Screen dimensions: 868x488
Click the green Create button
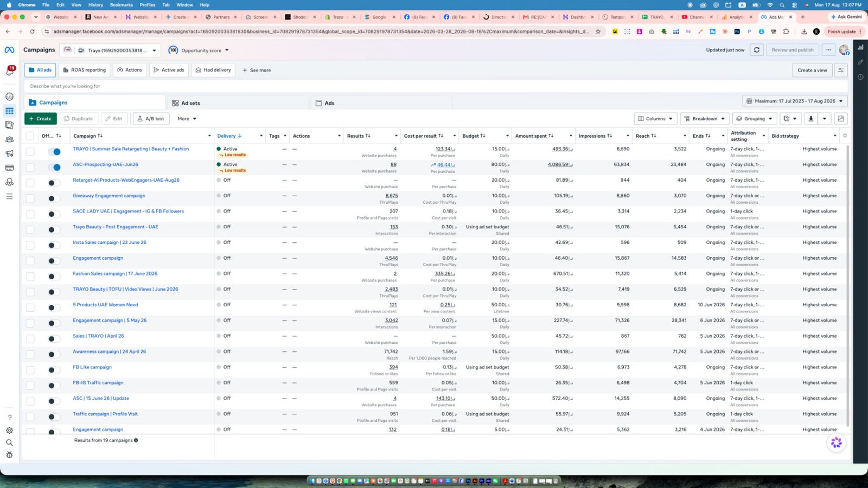coord(40,119)
